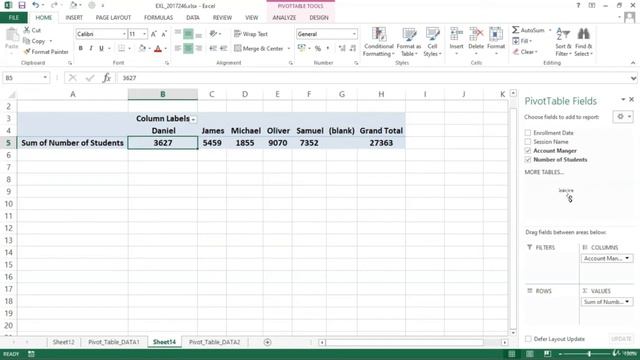Uncheck Number of Students field
The image size is (640, 360).
[x=528, y=160]
